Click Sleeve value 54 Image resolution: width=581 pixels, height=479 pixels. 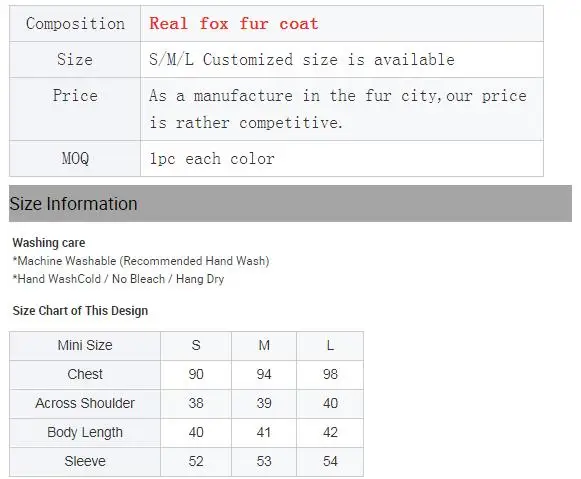pos(330,462)
